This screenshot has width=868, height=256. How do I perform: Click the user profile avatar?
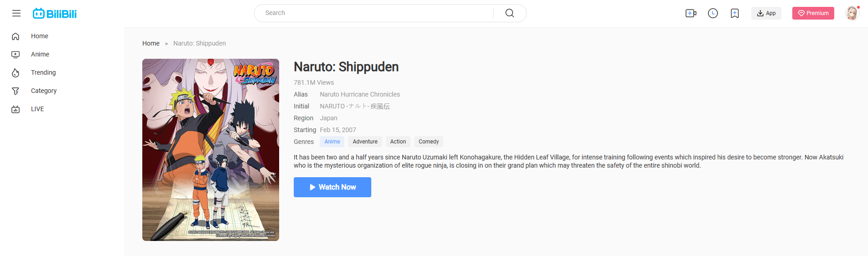tap(852, 13)
